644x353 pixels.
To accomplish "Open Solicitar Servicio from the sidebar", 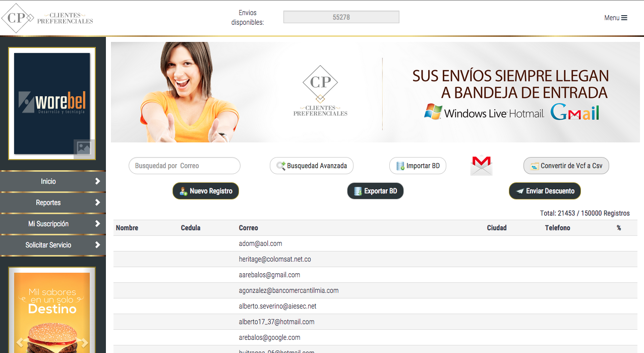I will coord(48,245).
